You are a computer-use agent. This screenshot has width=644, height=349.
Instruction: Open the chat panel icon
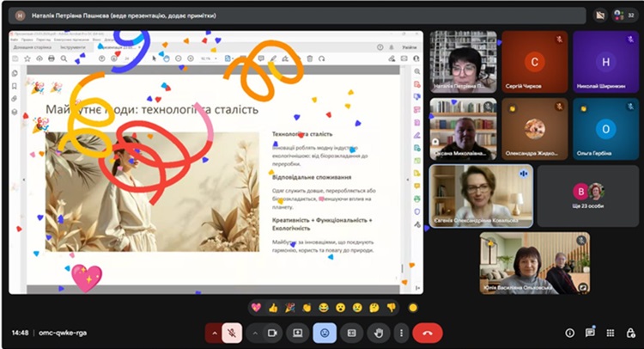(x=590, y=333)
